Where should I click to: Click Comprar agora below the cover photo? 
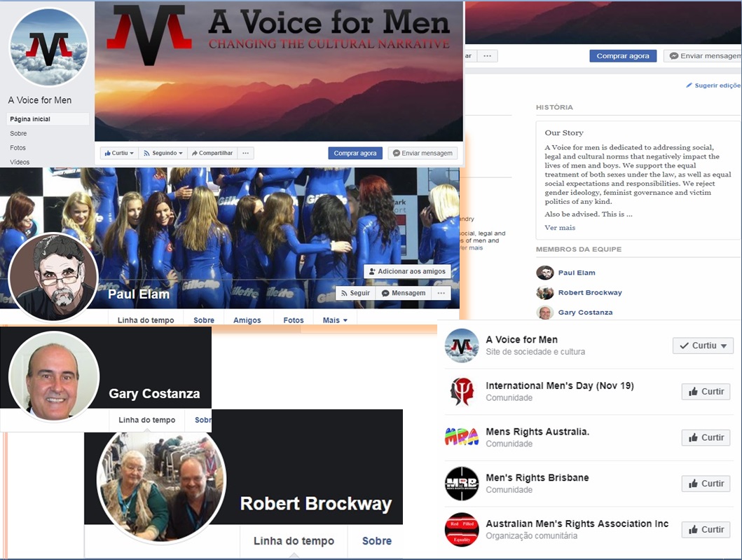click(x=355, y=153)
